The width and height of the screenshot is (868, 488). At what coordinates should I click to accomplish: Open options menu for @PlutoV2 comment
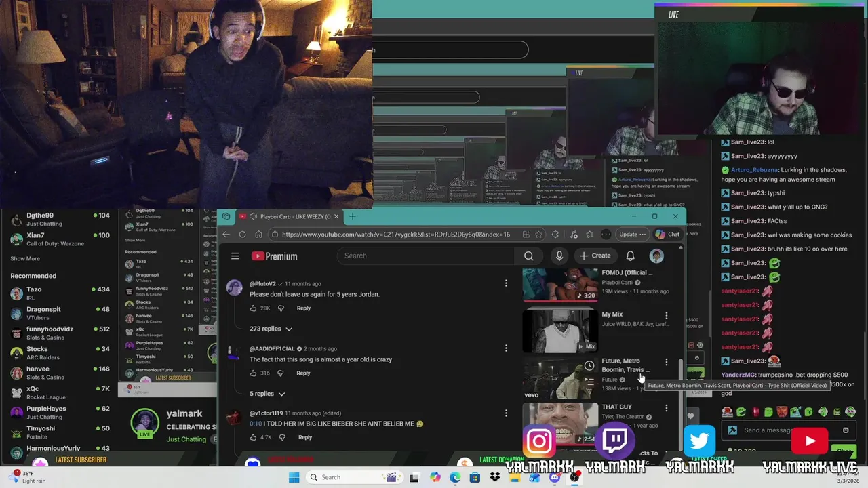click(506, 283)
